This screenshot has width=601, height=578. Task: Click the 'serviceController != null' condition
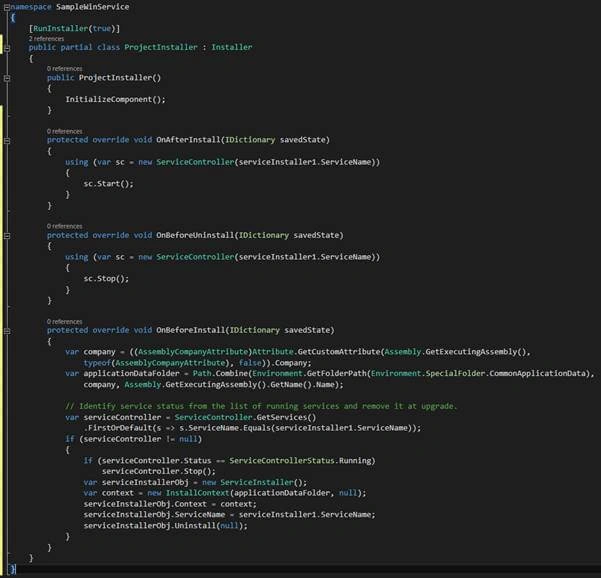pos(140,439)
